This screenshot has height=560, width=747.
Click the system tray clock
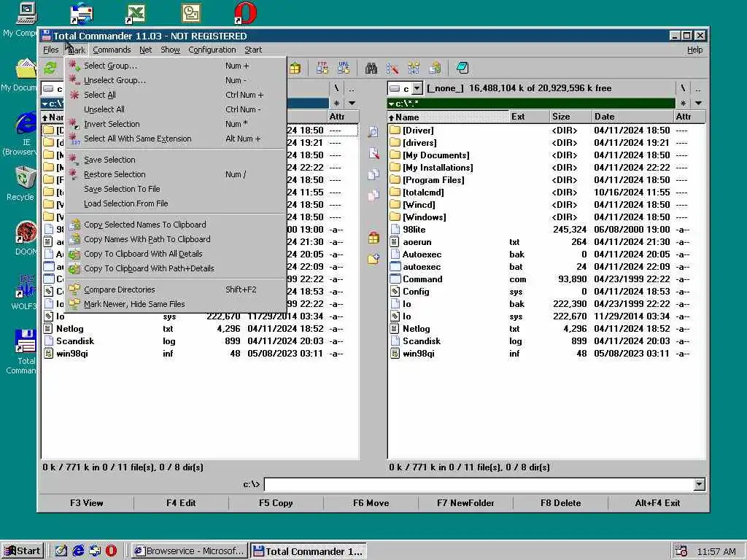[716, 551]
